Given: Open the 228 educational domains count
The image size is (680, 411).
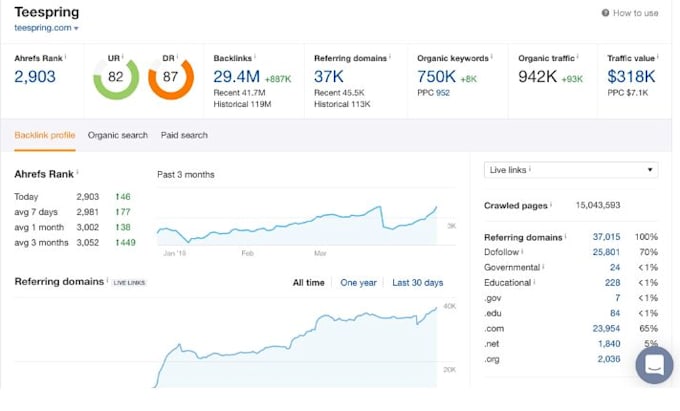Looking at the screenshot, I should 613,283.
